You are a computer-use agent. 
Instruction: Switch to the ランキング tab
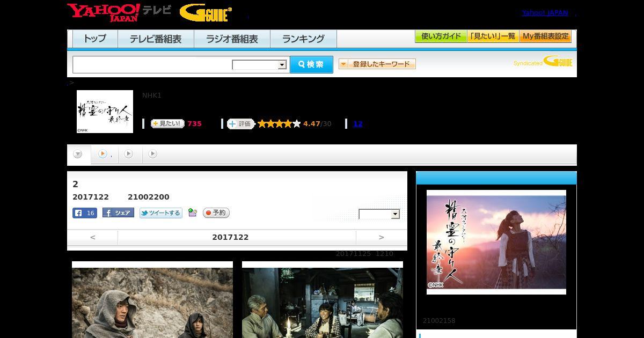click(303, 39)
